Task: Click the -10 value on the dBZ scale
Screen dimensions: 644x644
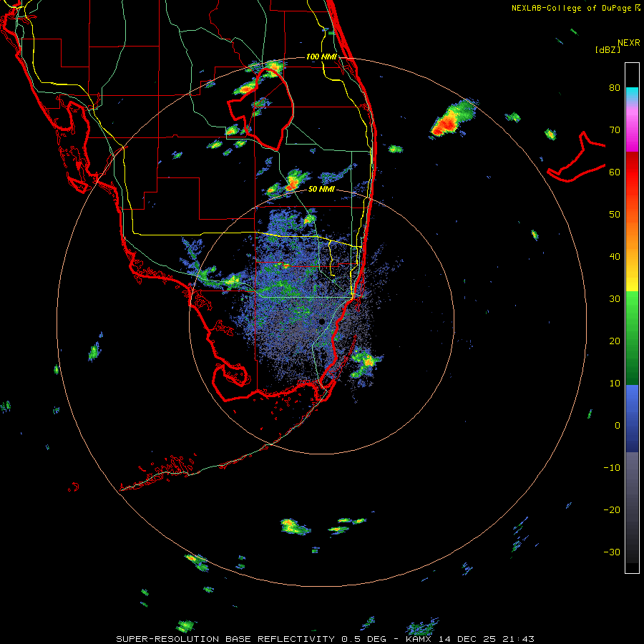Action: point(612,468)
